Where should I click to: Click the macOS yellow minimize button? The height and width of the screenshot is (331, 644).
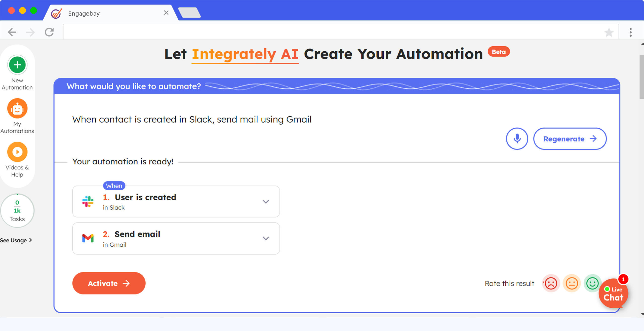point(22,10)
